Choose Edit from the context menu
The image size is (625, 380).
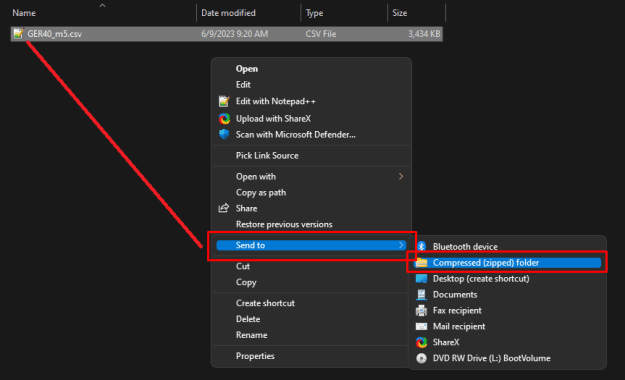(x=243, y=85)
